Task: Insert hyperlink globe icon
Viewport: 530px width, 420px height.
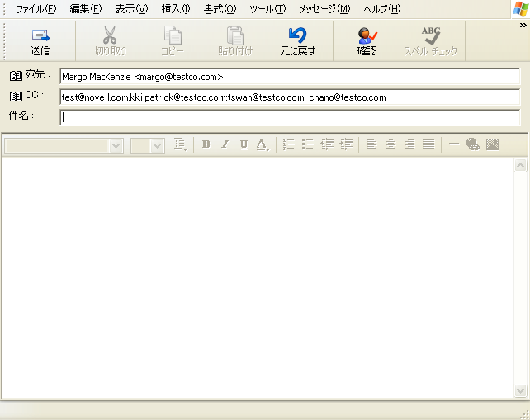Action: [x=473, y=144]
